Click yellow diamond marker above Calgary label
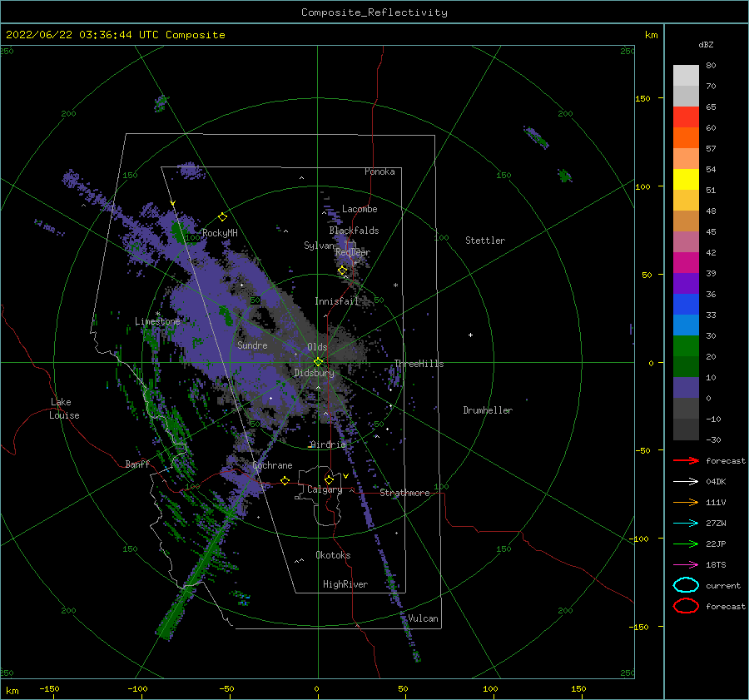 click(x=329, y=479)
